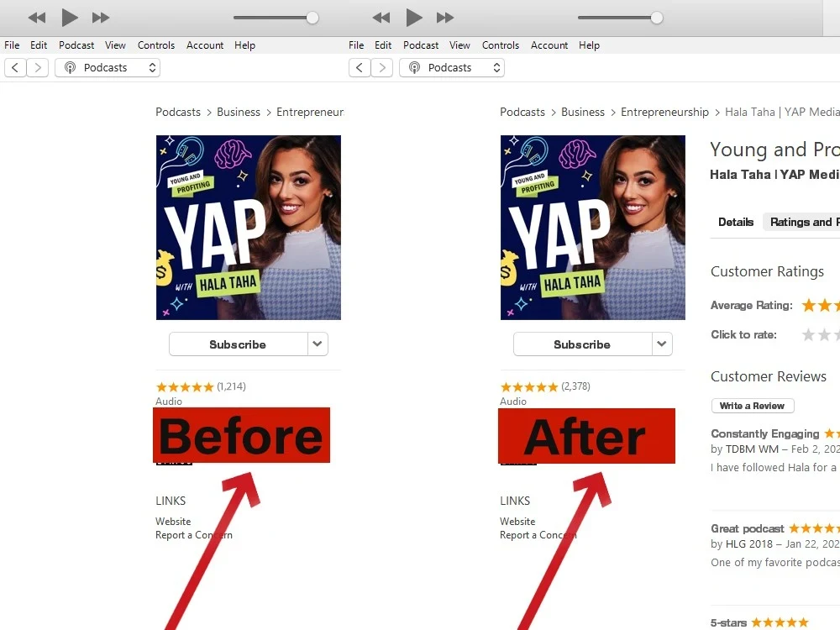
Task: Go forward using right window's forward arrow
Action: tap(382, 67)
